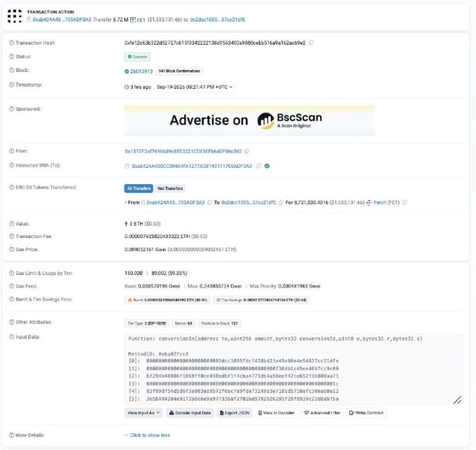Click help icon beside ERC-20 Tokens Transferred
476x450 pixels.
click(11, 188)
